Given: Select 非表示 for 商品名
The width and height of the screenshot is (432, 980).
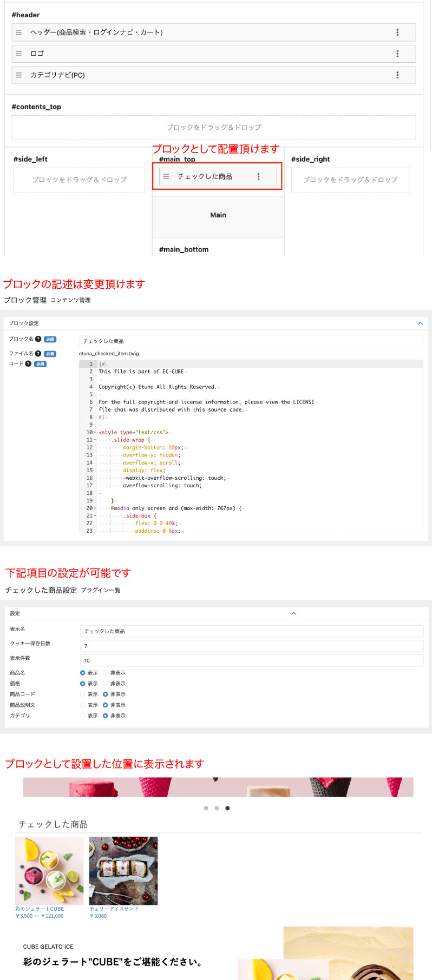Looking at the screenshot, I should (106, 673).
